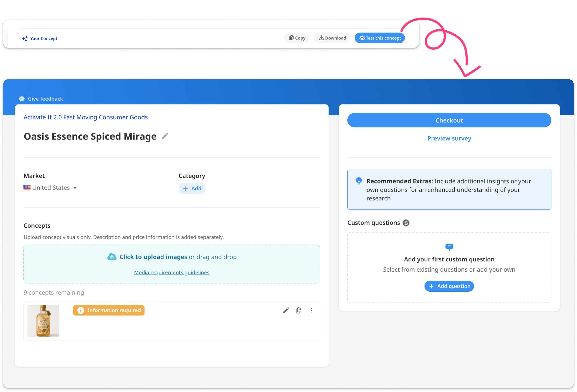This screenshot has width=577, height=392.
Task: Open Preview survey link
Action: [449, 138]
